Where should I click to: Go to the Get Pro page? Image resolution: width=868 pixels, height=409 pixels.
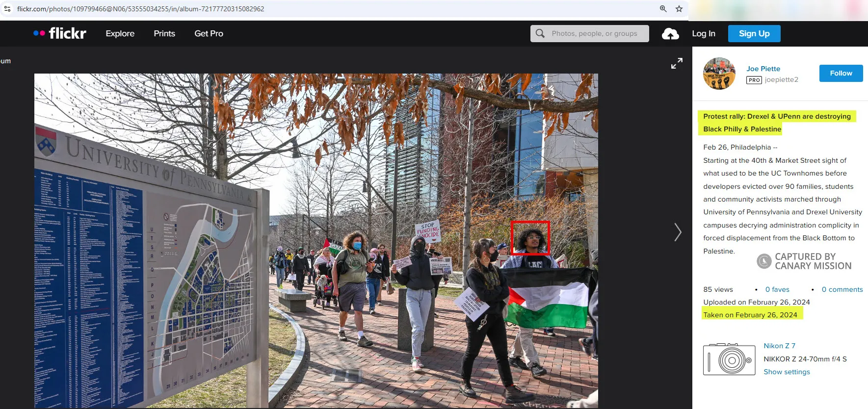tap(209, 33)
